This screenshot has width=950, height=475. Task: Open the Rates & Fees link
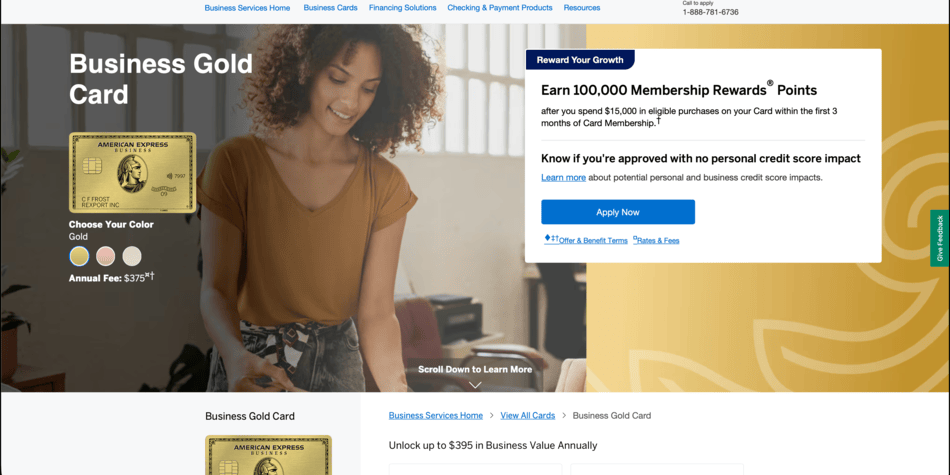656,240
